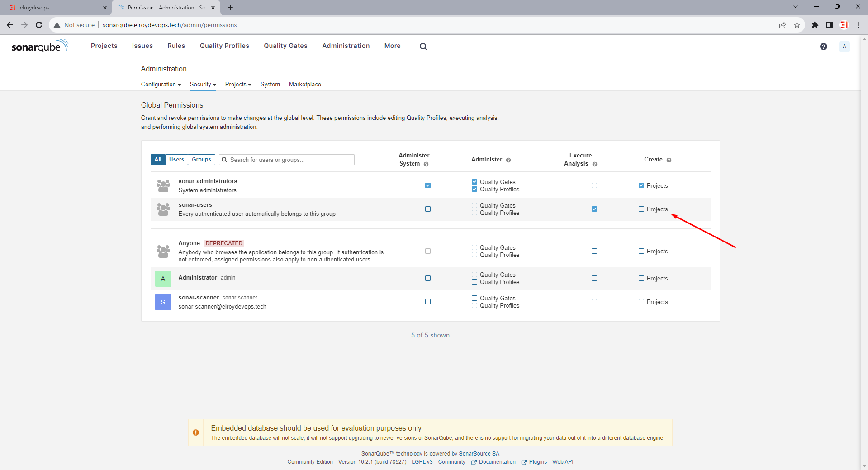Click help icon next to Create column

coord(669,160)
